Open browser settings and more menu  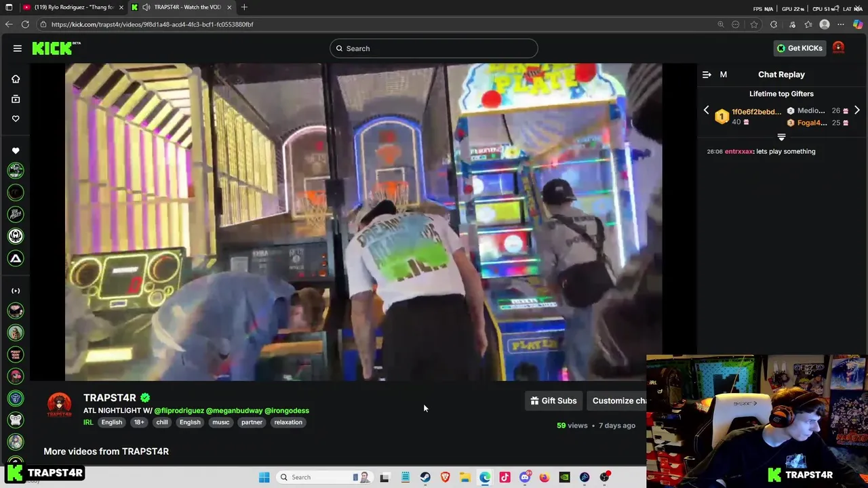841,24
